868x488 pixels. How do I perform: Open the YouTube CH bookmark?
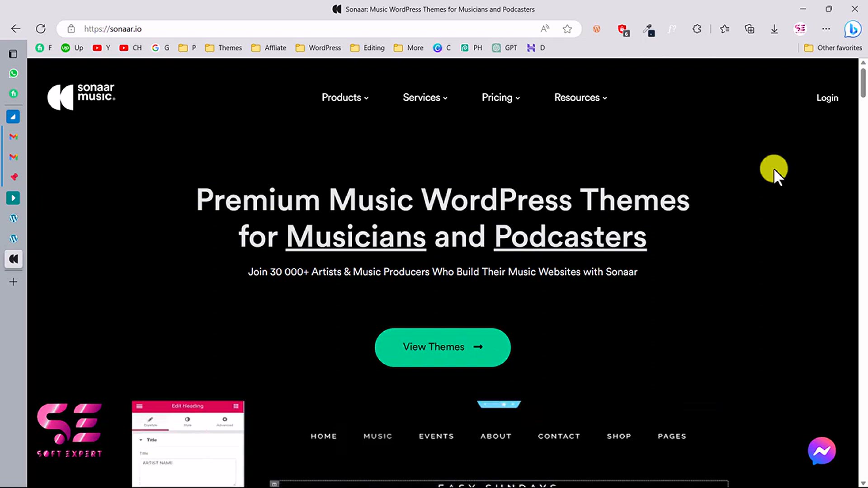coord(131,48)
